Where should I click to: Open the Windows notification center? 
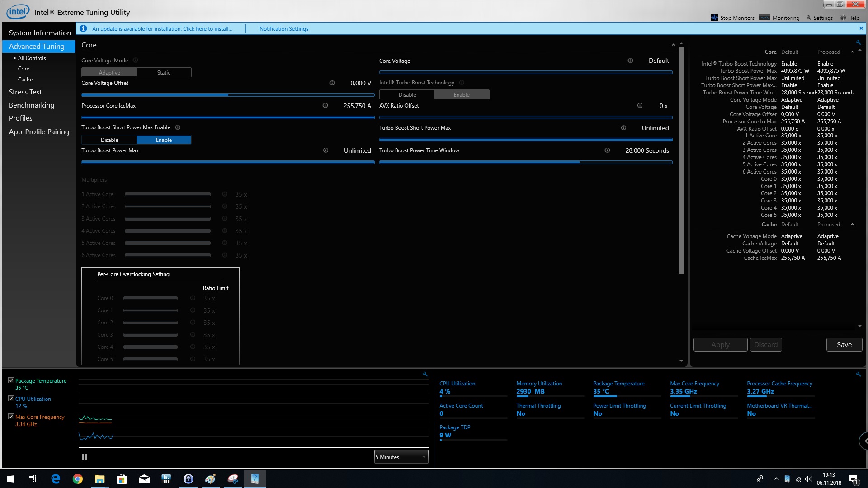coord(854,479)
